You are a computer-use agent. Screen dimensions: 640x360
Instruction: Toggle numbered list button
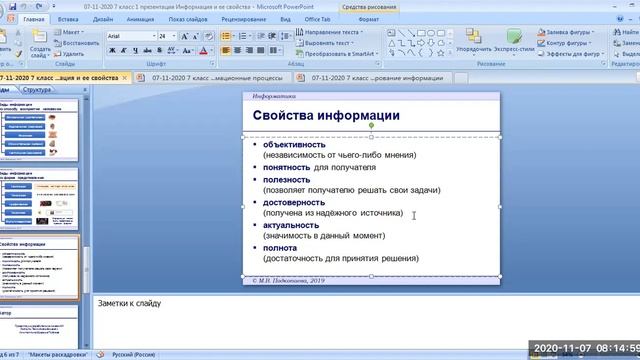(242, 36)
